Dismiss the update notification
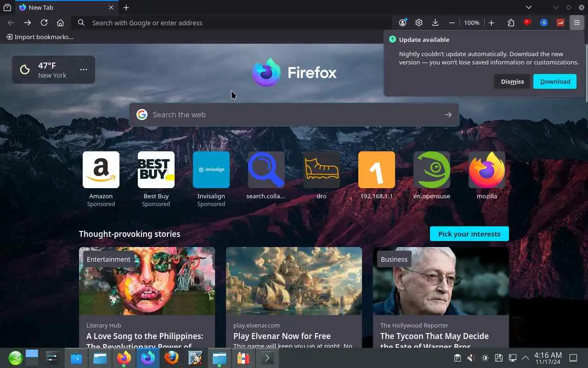 [x=512, y=81]
